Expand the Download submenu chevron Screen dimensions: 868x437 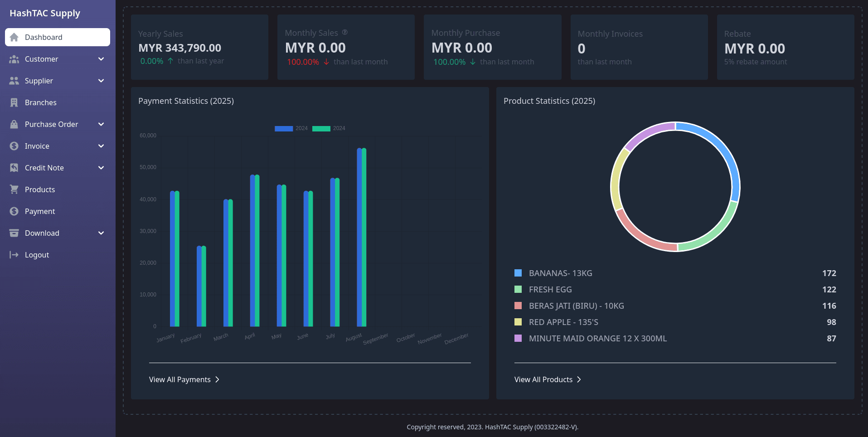coord(101,233)
